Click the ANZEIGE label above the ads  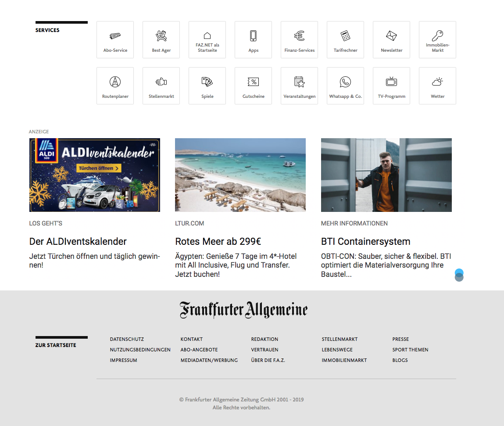tap(39, 132)
